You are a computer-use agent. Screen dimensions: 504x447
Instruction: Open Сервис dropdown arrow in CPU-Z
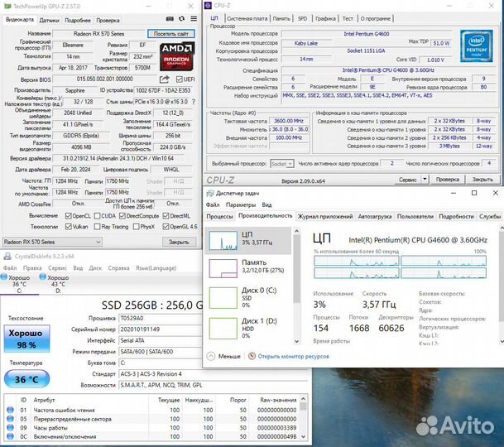425,179
